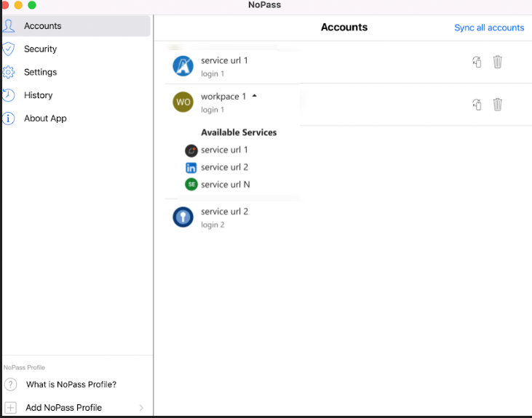Click the plus icon to add profile
532x418 pixels.
pyautogui.click(x=10, y=408)
